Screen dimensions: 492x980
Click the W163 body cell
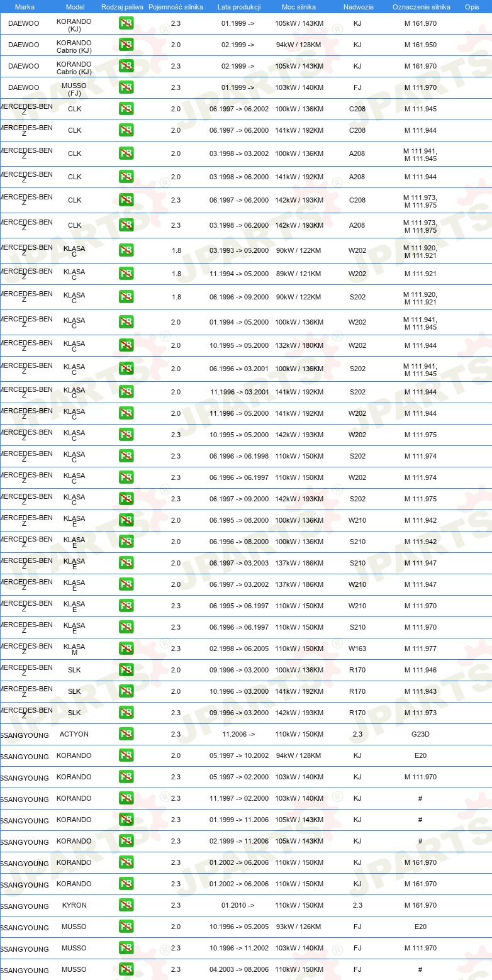pos(357,649)
